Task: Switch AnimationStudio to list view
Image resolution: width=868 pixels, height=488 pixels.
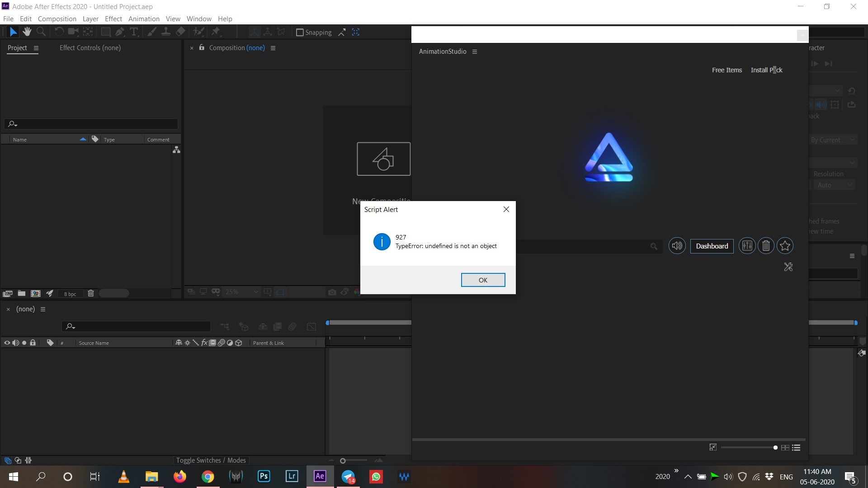Action: pos(796,447)
